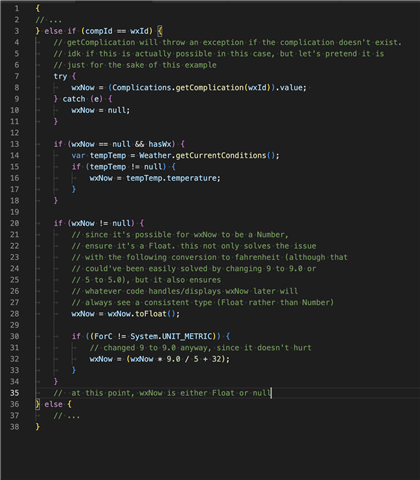
Task: Click System.UNIT_METRIC constant
Action: pyautogui.click(x=171, y=336)
